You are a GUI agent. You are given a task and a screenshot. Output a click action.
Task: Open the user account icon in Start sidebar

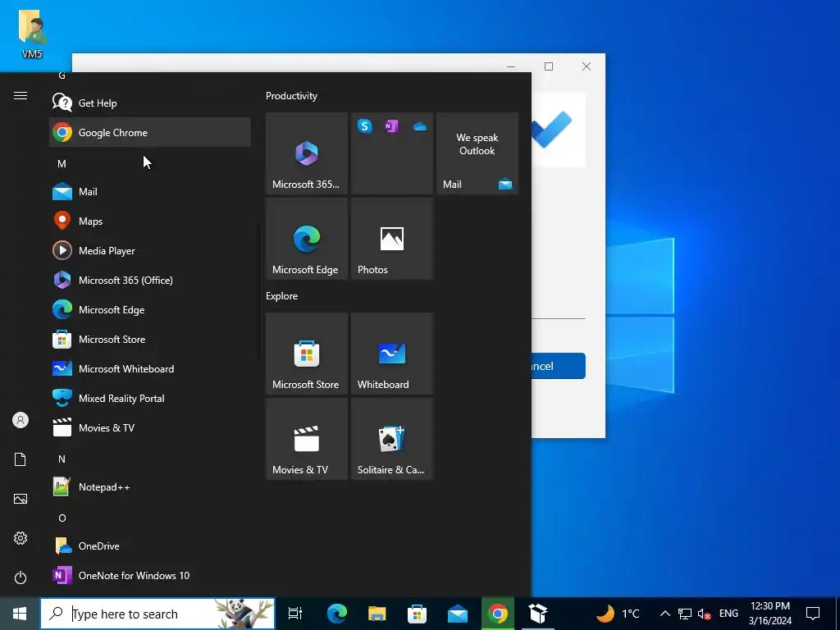[21, 420]
